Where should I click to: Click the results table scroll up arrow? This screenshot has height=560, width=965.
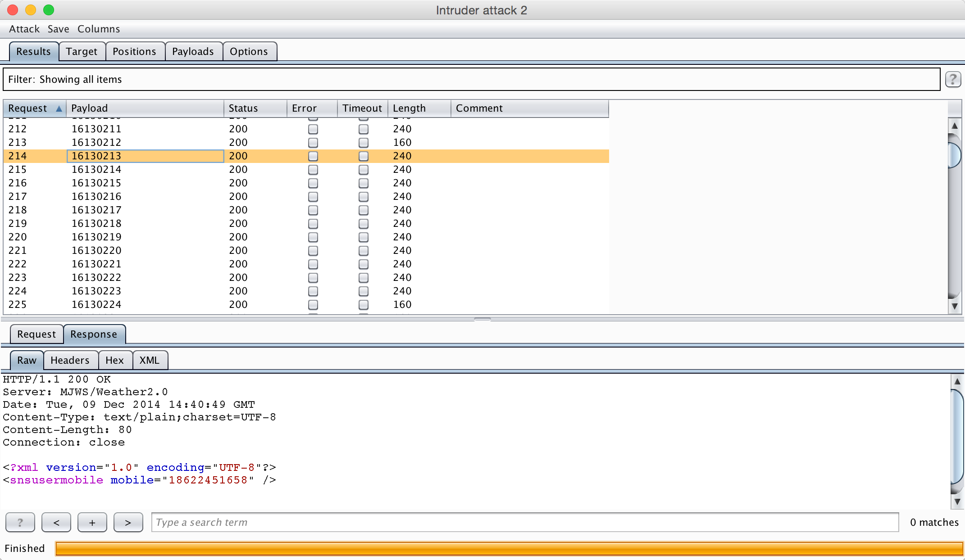[x=954, y=126]
